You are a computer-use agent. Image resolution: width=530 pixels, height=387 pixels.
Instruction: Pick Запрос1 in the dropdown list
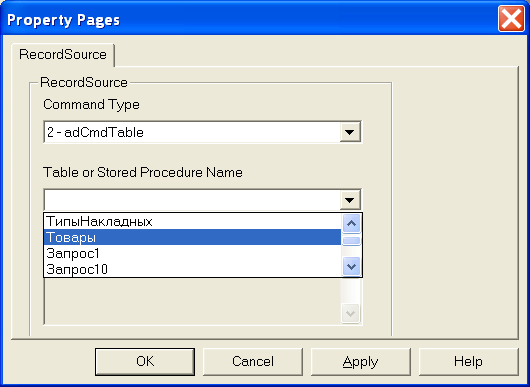coord(192,253)
